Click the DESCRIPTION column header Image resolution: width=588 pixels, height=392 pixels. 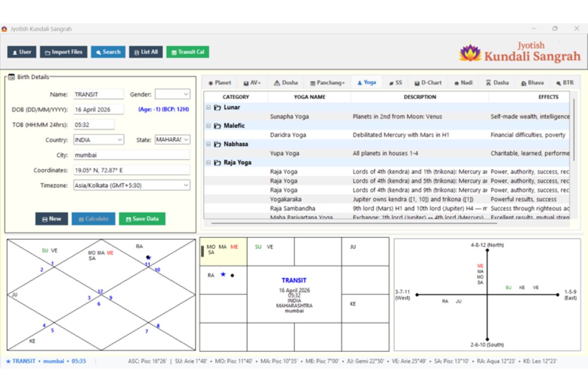(420, 97)
